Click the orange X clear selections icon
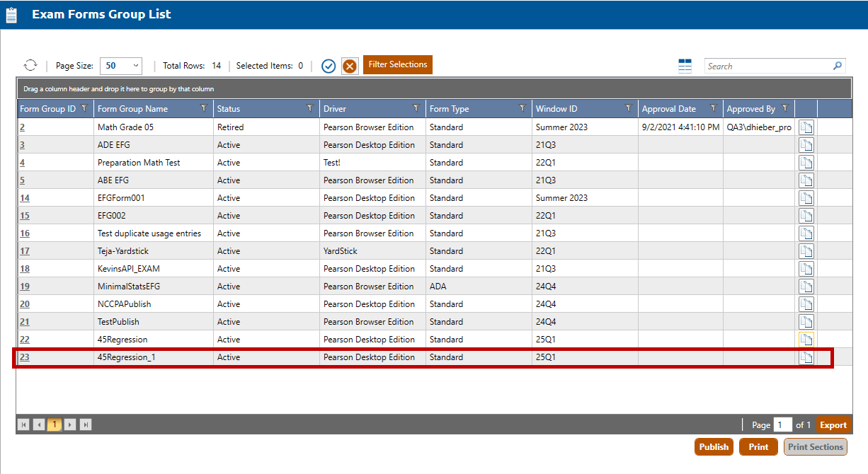This screenshot has height=474, width=868. pyautogui.click(x=350, y=66)
